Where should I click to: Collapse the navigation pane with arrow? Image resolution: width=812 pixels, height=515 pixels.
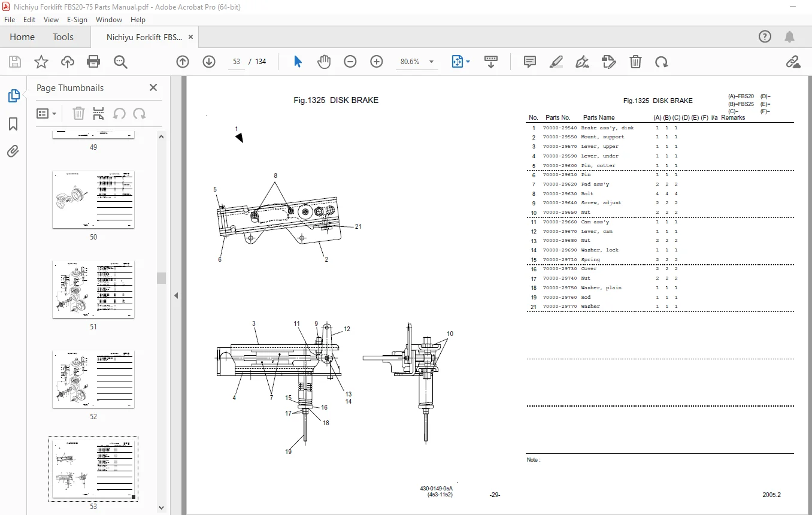(x=177, y=295)
